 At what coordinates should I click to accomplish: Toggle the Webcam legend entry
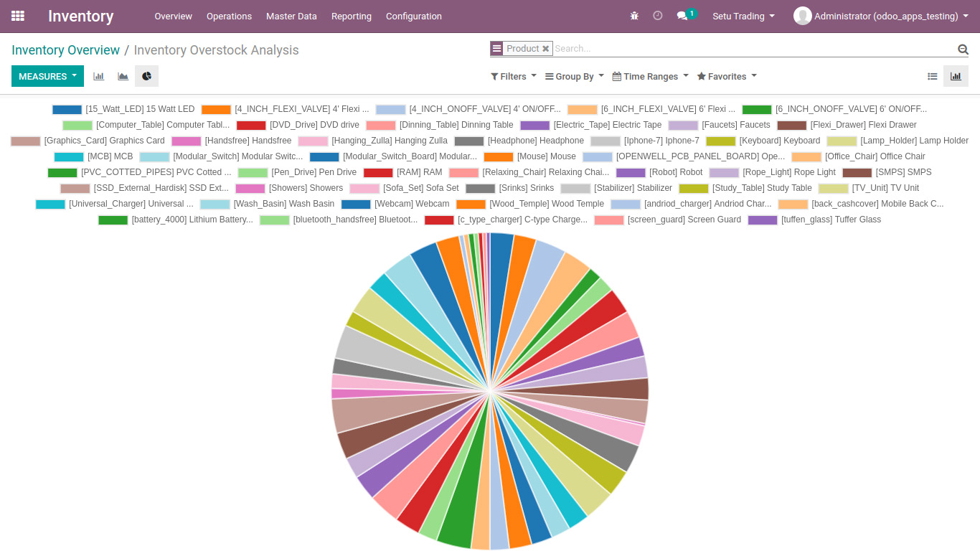[395, 204]
